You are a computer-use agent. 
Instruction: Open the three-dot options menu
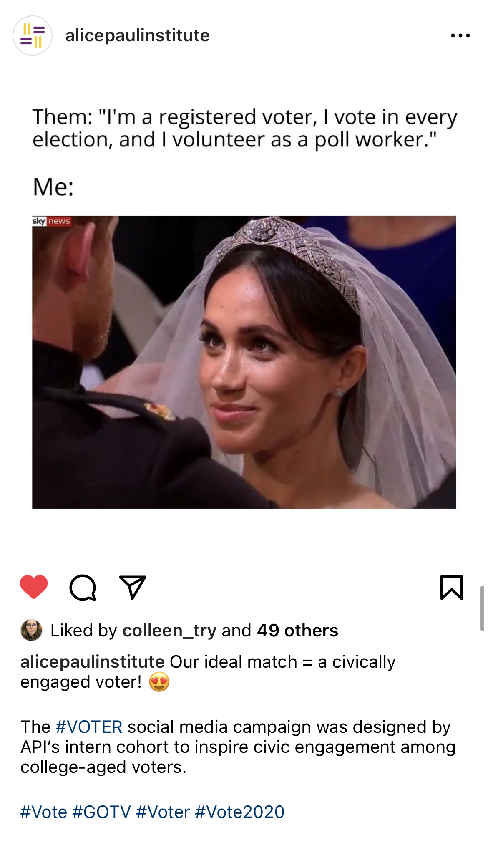point(460,35)
